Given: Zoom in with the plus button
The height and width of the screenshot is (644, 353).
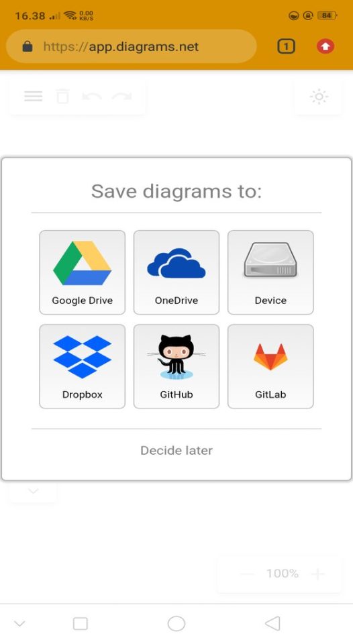Looking at the screenshot, I should tap(317, 574).
